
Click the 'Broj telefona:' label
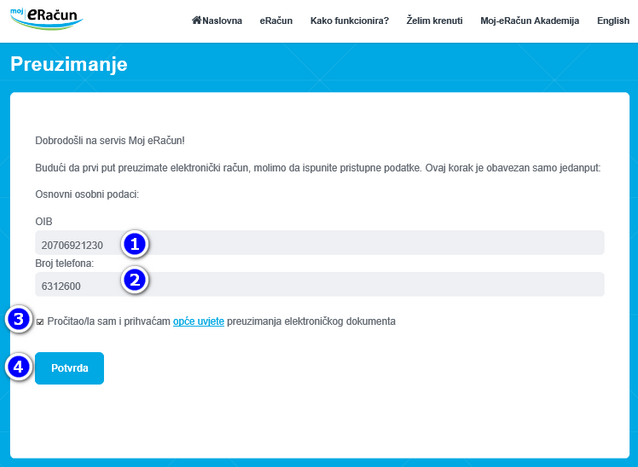[64, 264]
